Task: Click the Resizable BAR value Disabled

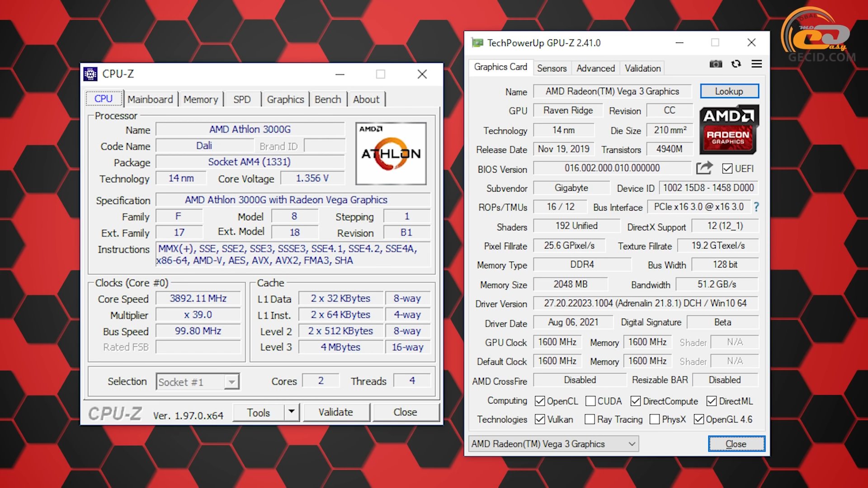Action: click(725, 380)
